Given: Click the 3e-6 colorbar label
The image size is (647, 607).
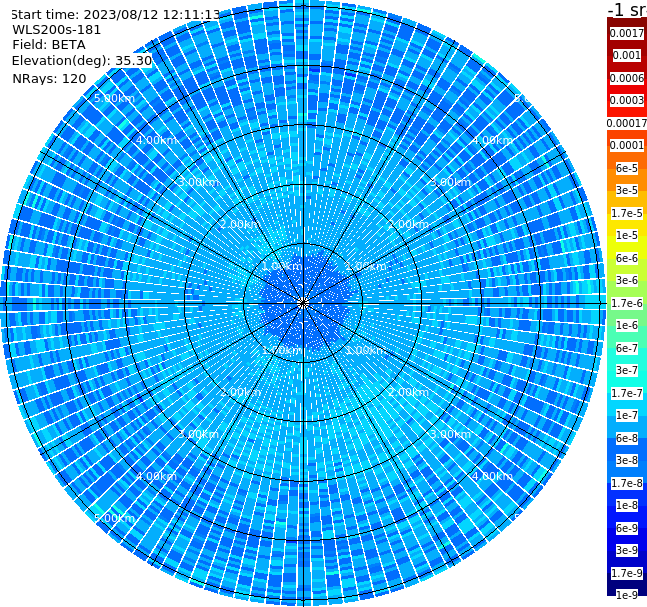Looking at the screenshot, I should (627, 281).
